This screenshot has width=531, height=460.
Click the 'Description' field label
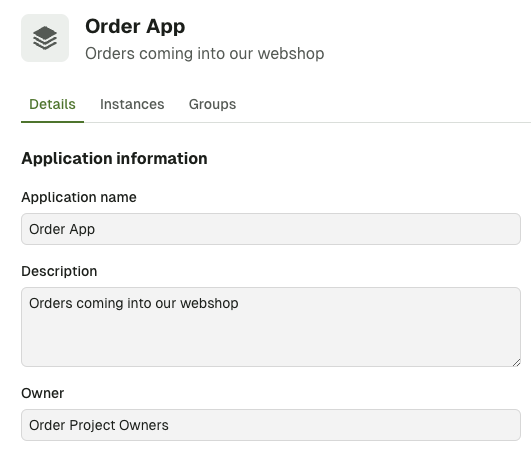(x=59, y=271)
